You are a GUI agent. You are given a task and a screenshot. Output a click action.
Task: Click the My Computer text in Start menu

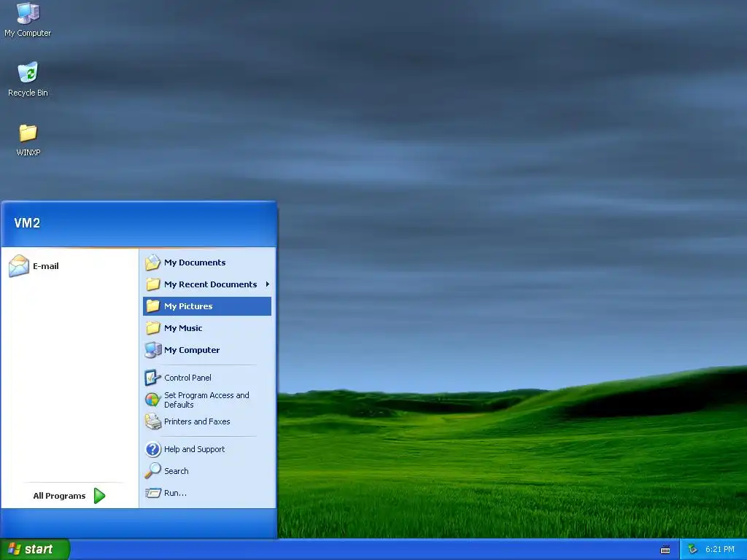(x=192, y=350)
